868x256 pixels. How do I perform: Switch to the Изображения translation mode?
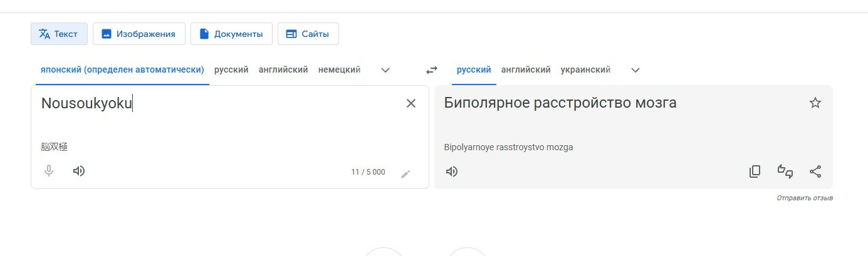139,34
